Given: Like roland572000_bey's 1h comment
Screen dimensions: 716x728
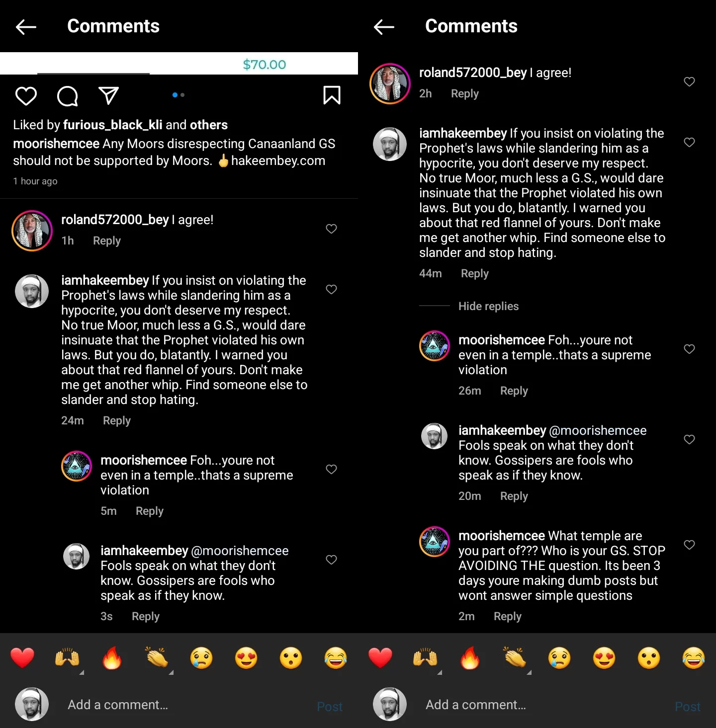Looking at the screenshot, I should click(x=331, y=229).
